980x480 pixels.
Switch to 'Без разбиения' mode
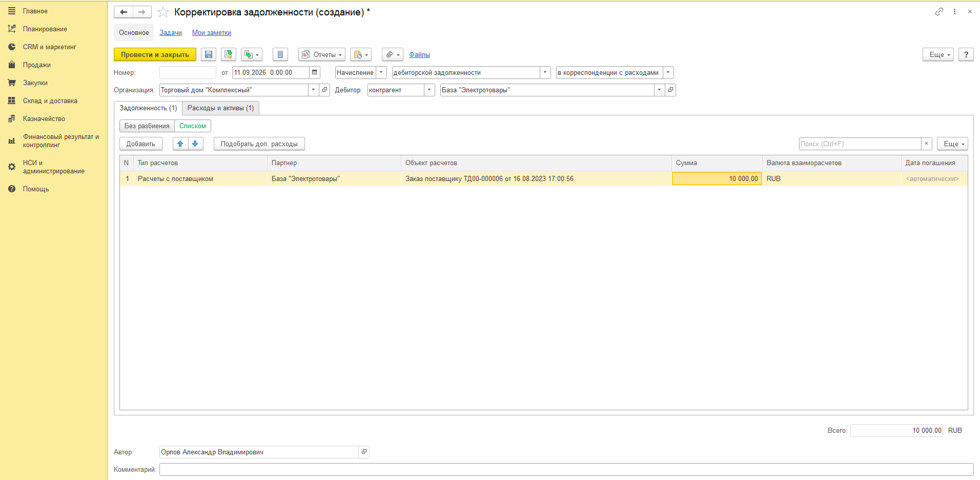click(x=147, y=126)
